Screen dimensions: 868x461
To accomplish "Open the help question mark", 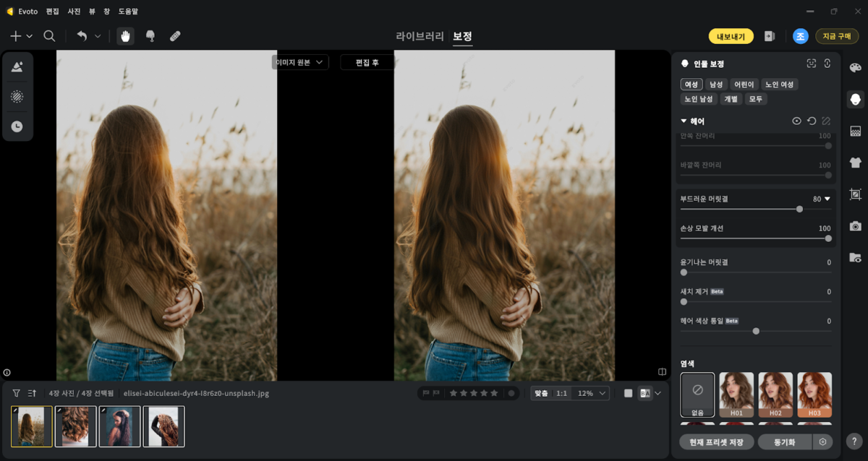I will point(855,441).
